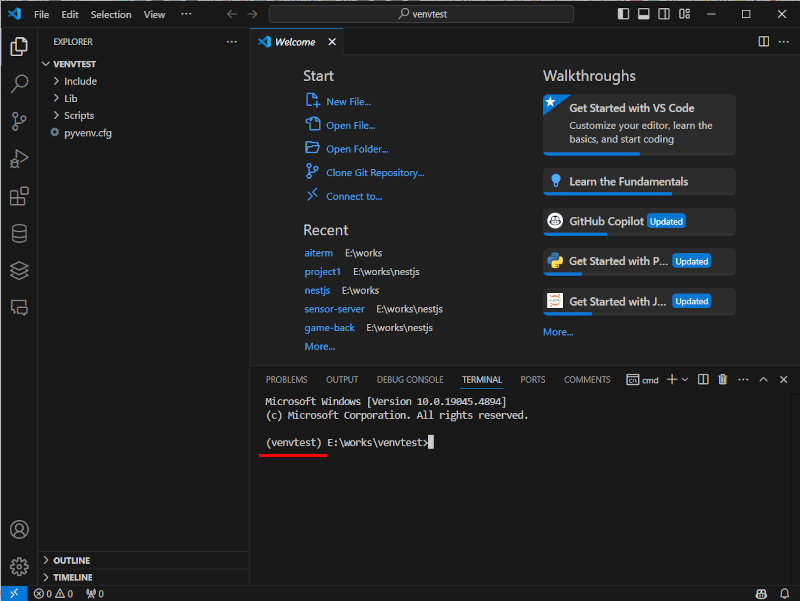800x601 pixels.
Task: Open the Explorer view in activity bar
Action: pos(19,46)
